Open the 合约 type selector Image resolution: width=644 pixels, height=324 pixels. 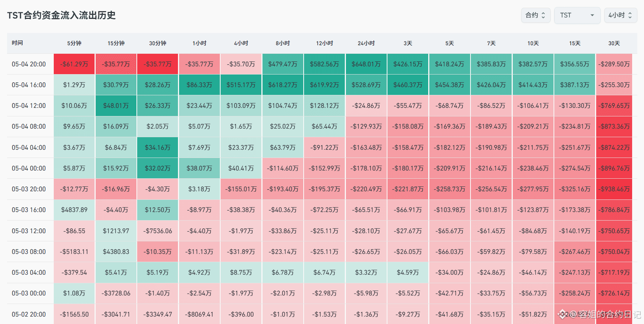pyautogui.click(x=535, y=15)
